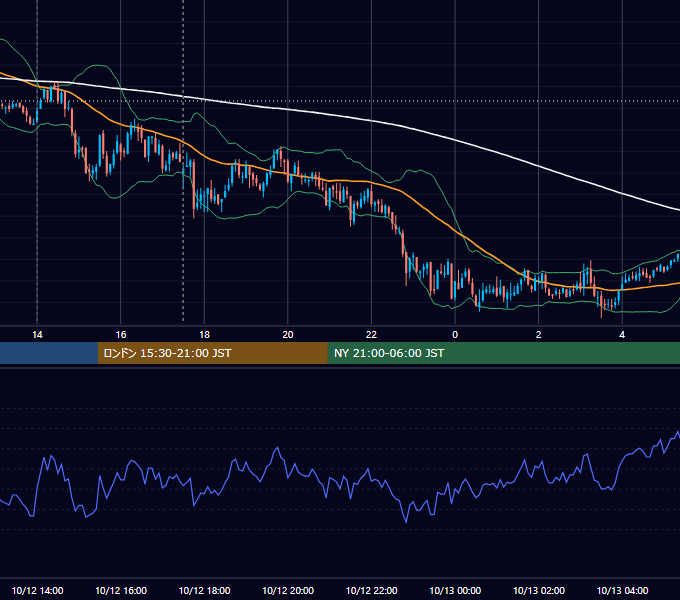Click the 10/13 00:00 time label
Viewport: 680px width, 600px height.
[455, 590]
